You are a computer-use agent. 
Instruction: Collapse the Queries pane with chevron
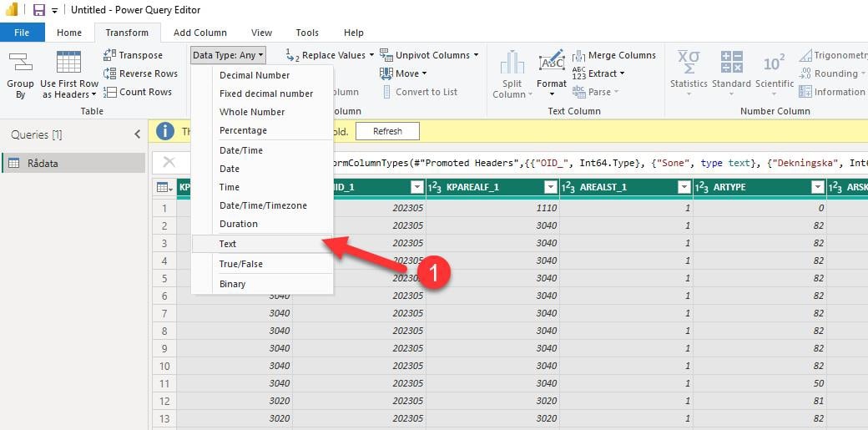coord(138,134)
